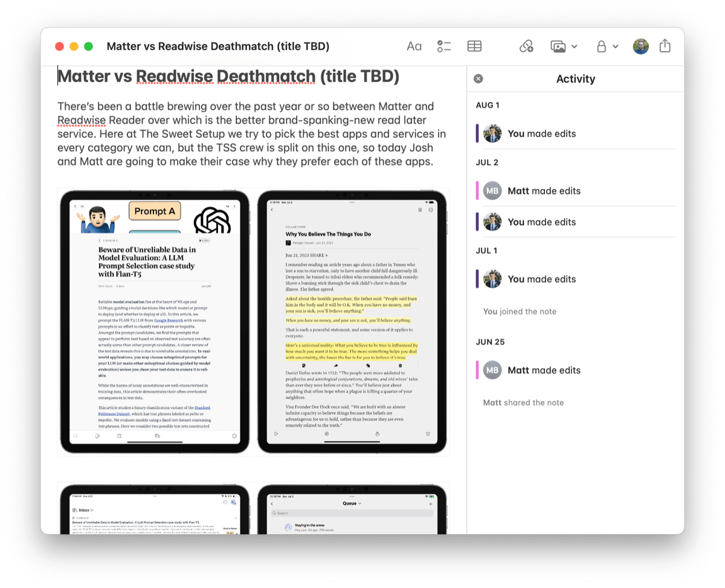Select the iPad screenshot showing Inbox

pos(155,509)
